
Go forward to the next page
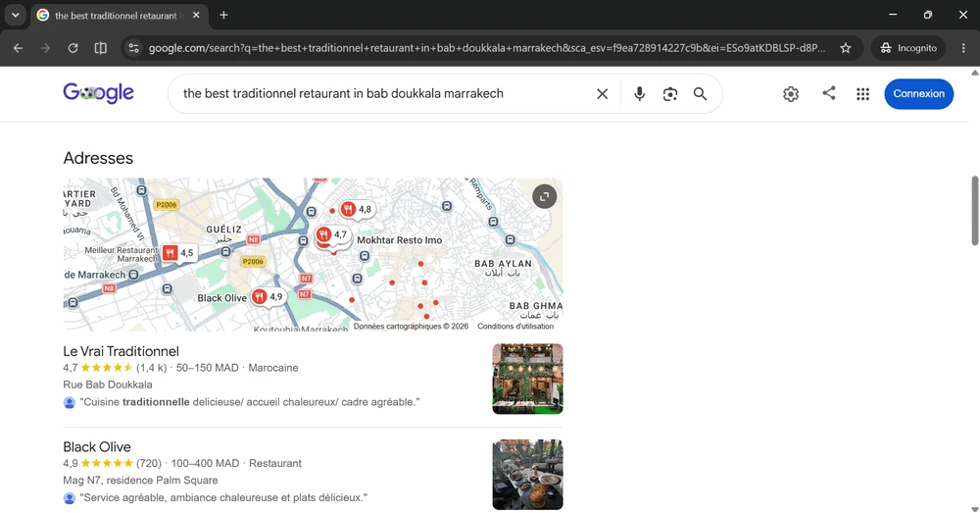point(45,48)
